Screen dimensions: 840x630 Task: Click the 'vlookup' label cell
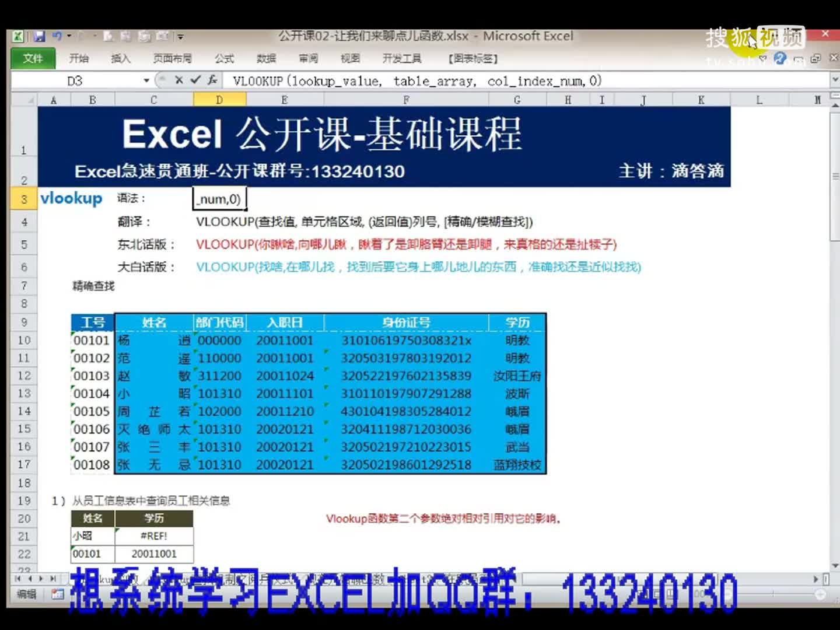72,198
